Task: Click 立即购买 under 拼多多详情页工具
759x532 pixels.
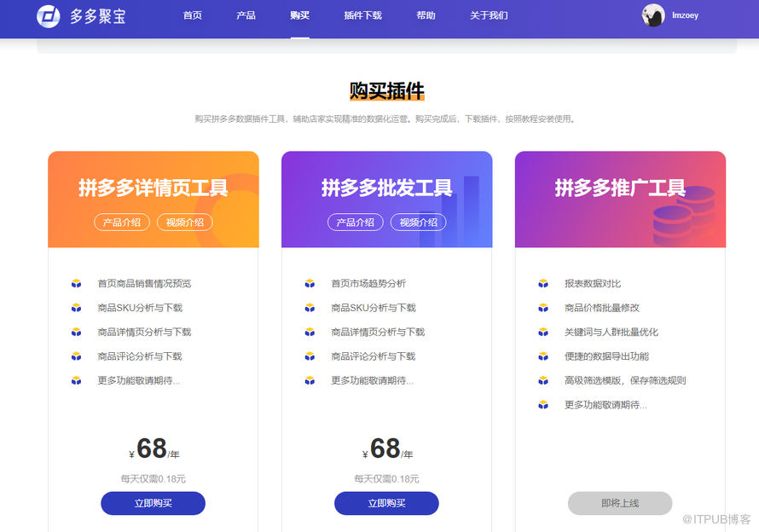Action: [x=153, y=504]
